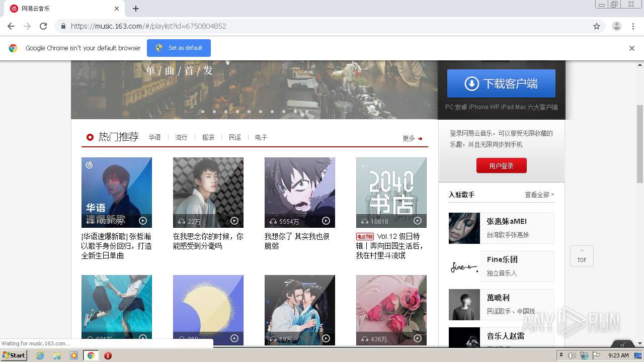644x362 pixels.
Task: Open playlist title 在我思念你的时候
Action: tap(208, 241)
